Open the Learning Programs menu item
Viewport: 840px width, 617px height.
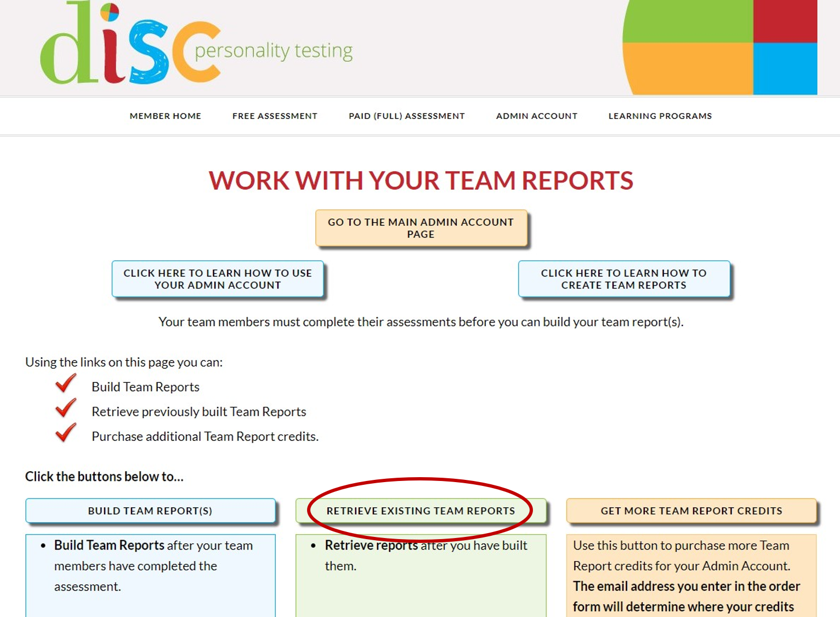(660, 116)
